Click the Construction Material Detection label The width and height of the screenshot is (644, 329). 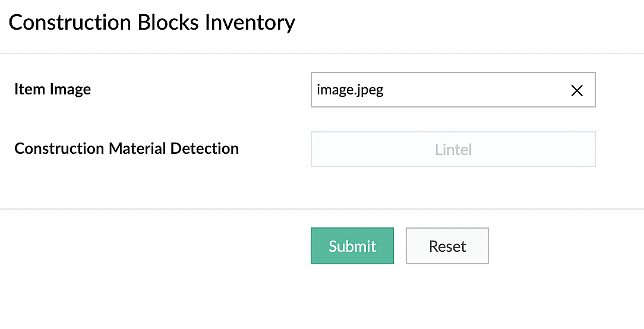point(127,148)
